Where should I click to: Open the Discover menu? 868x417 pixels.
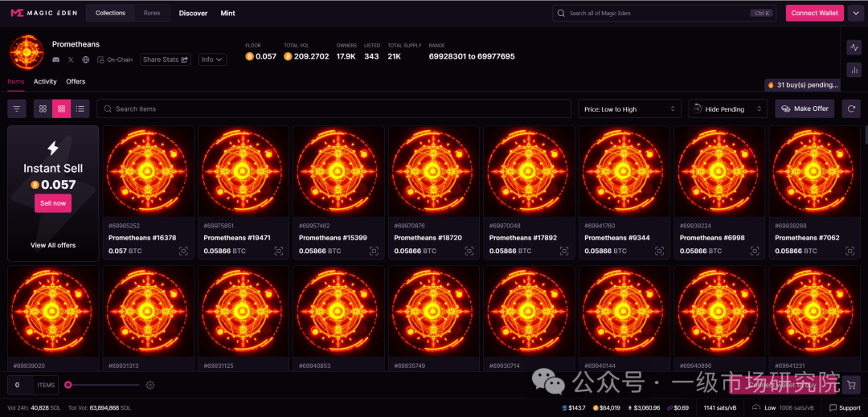tap(193, 14)
